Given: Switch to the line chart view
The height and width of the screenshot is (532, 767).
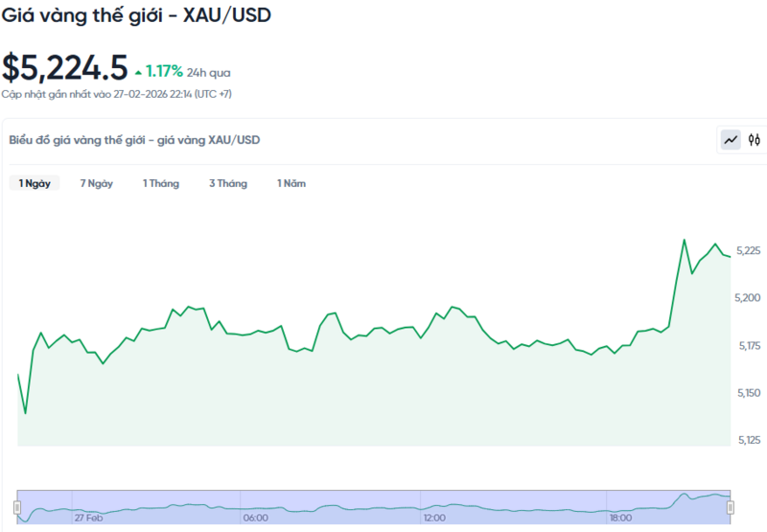Looking at the screenshot, I should point(731,140).
